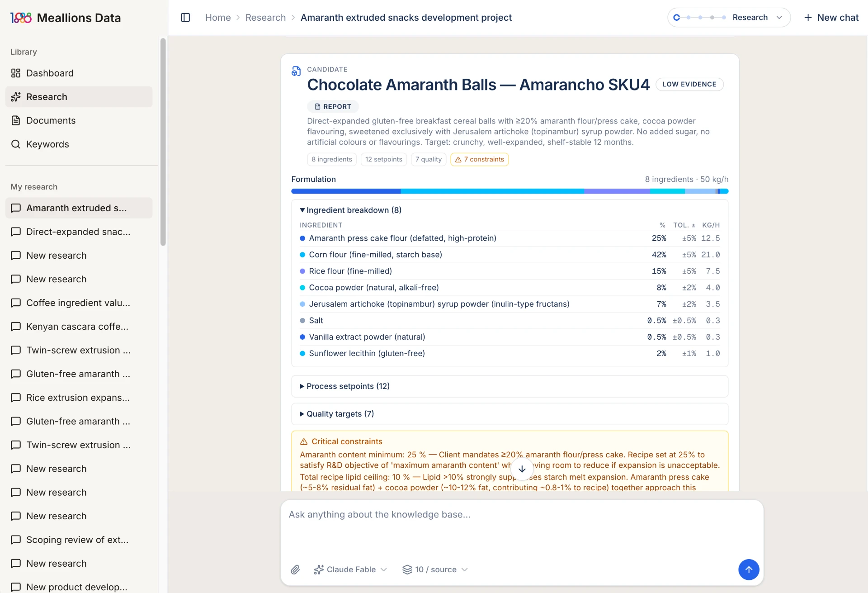
Task: Click the Keywords magnifier icon
Action: (16, 144)
